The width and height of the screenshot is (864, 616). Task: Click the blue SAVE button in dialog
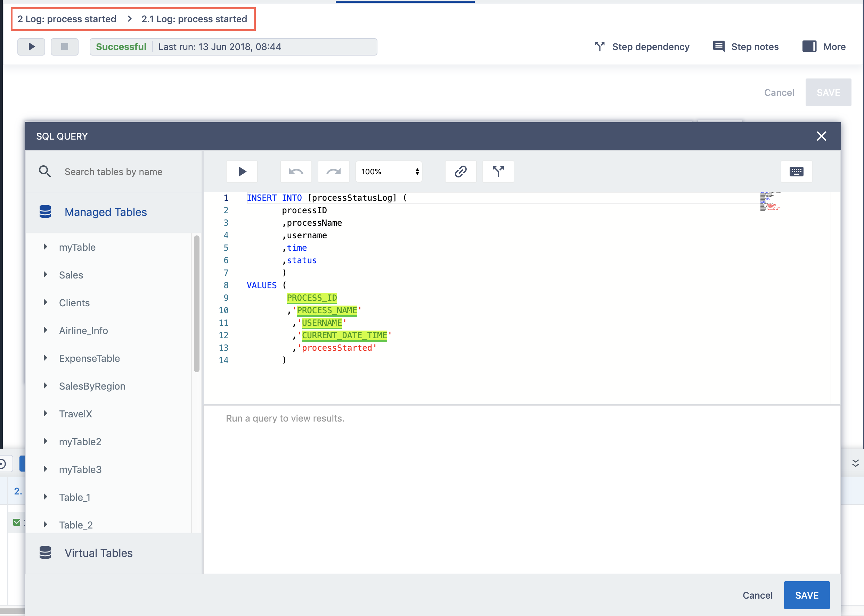[806, 595]
